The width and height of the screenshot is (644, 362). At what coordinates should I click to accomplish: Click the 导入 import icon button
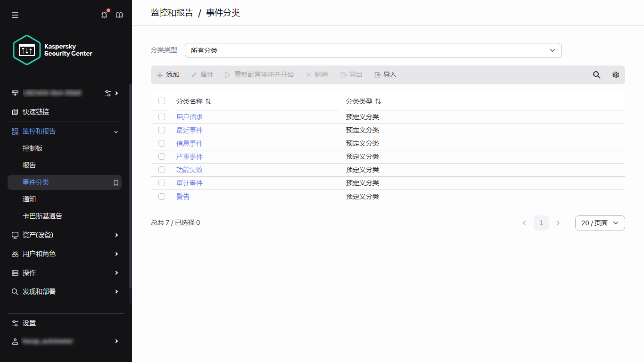click(x=385, y=74)
